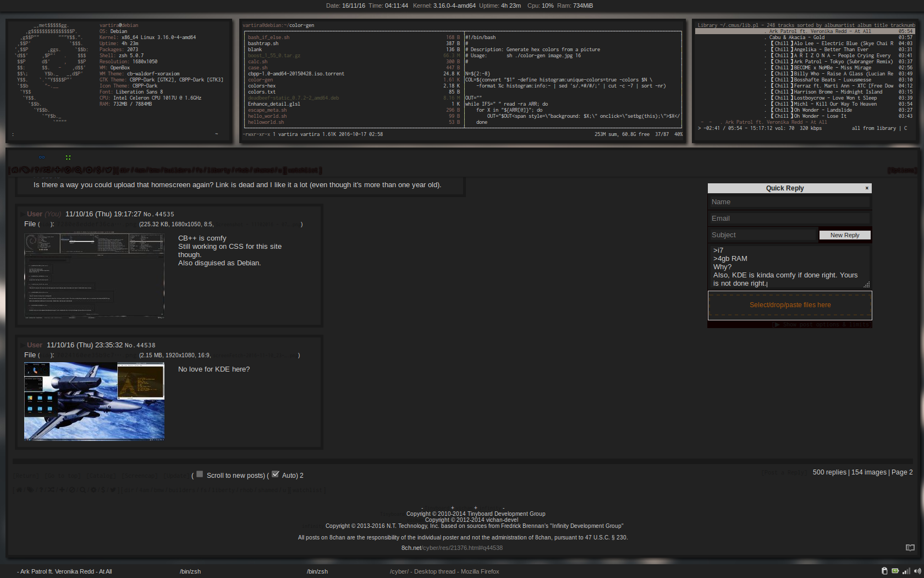Image resolution: width=924 pixels, height=578 pixels.
Task: Click into the Quick Reply comment text area
Action: click(789, 266)
